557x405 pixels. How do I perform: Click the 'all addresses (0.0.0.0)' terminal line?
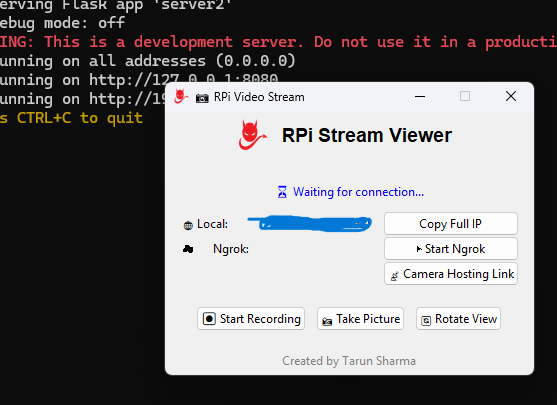[x=147, y=61]
